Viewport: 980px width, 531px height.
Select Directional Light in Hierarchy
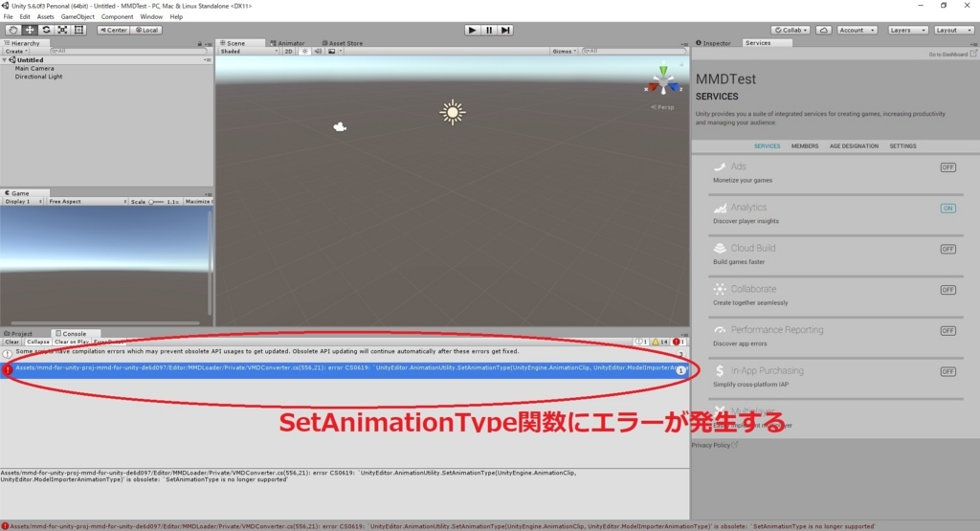(x=38, y=77)
